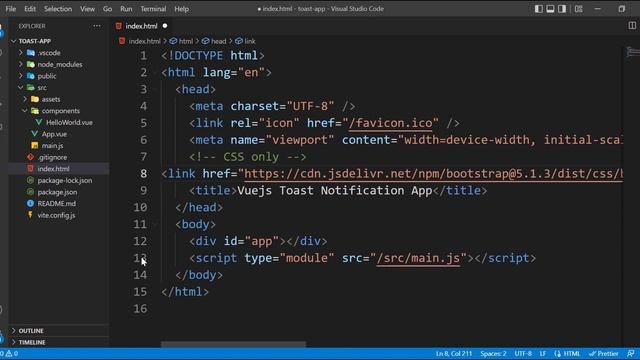The height and width of the screenshot is (360, 640).
Task: Click the Vue icon next to App.vue
Action: click(x=35, y=133)
